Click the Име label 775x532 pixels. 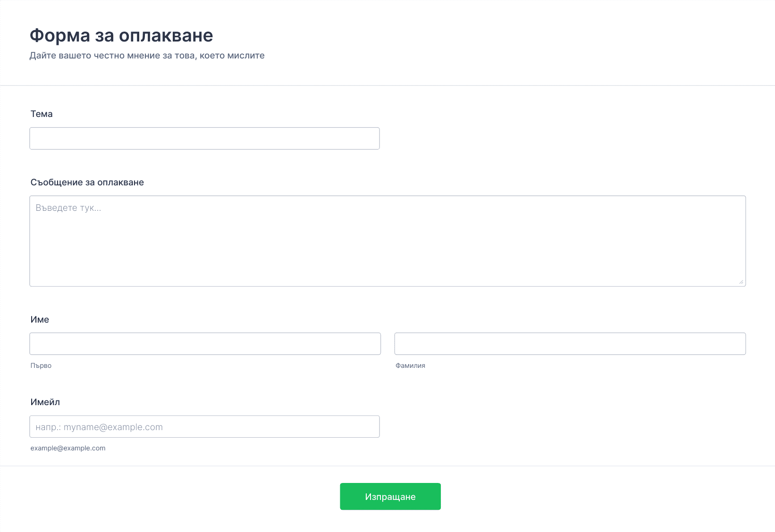point(40,319)
